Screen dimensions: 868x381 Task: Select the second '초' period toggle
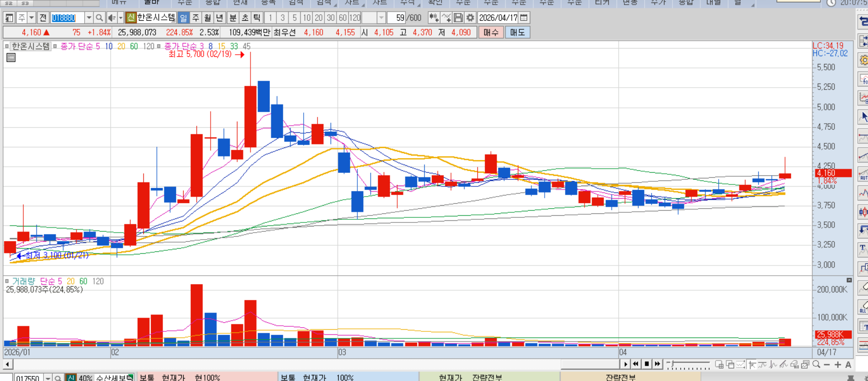(245, 18)
